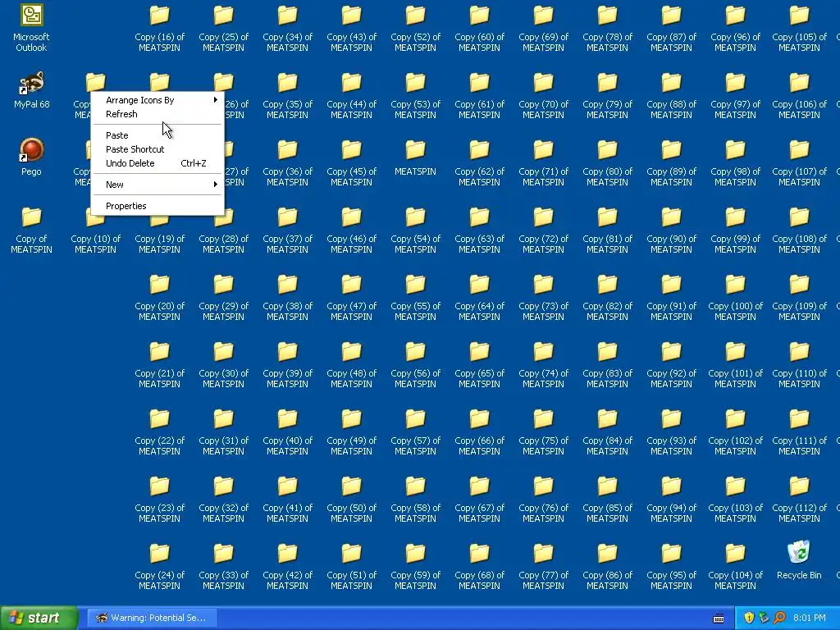This screenshot has height=630, width=840.
Task: Select folder Copy (88) of MEATSPIN
Action: point(671,95)
